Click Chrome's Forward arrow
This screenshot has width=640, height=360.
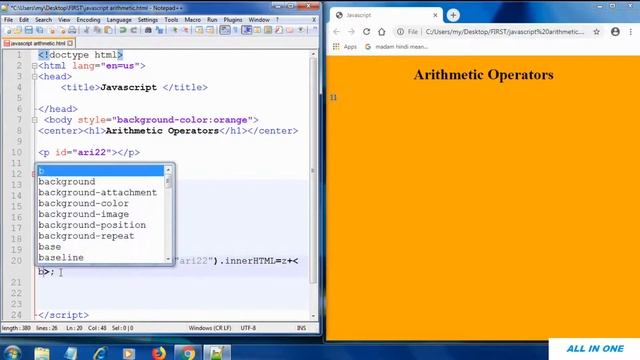351,31
